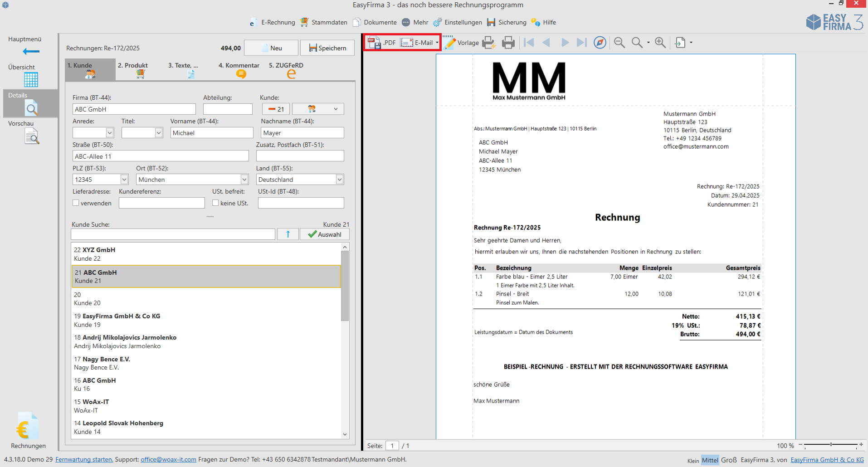Check the keine USt. box
This screenshot has height=467, width=868.
(x=215, y=203)
